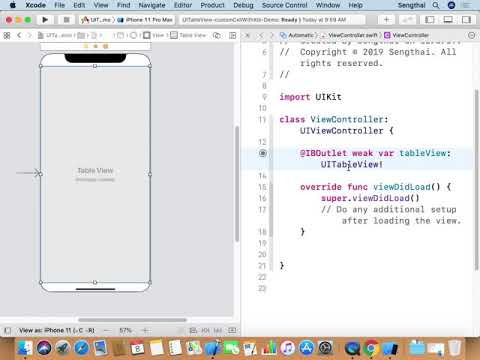480x360 pixels.
Task: Click the Align constraints button
Action: click(x=193, y=330)
